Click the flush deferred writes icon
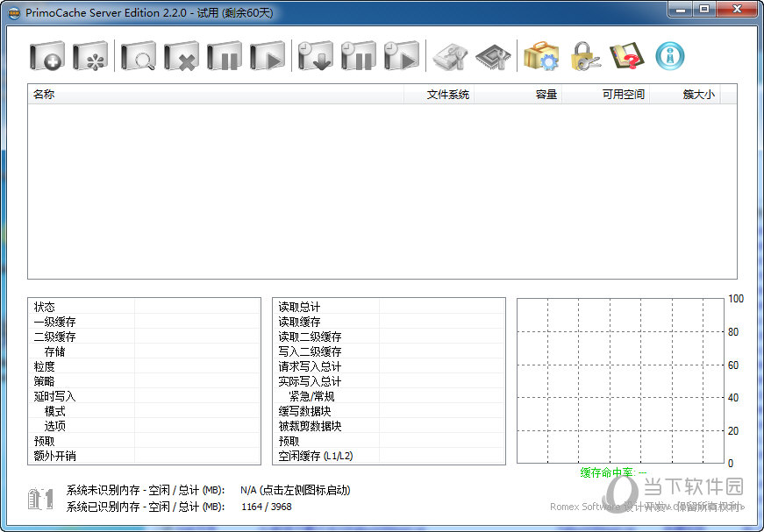764x532 pixels. click(x=315, y=56)
